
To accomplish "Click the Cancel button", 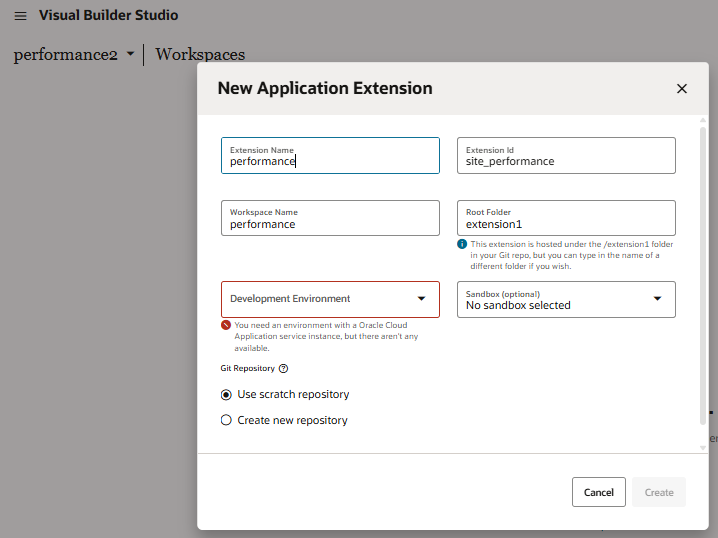I will (598, 492).
